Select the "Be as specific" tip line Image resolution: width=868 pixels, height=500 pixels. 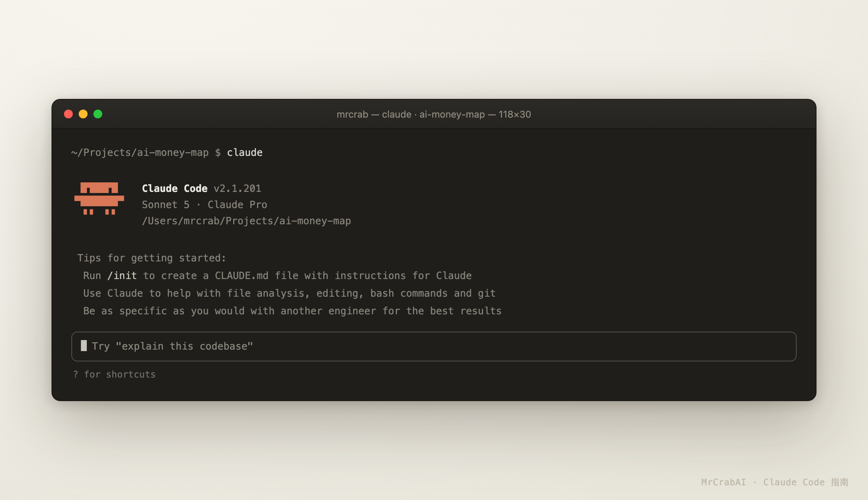(292, 311)
